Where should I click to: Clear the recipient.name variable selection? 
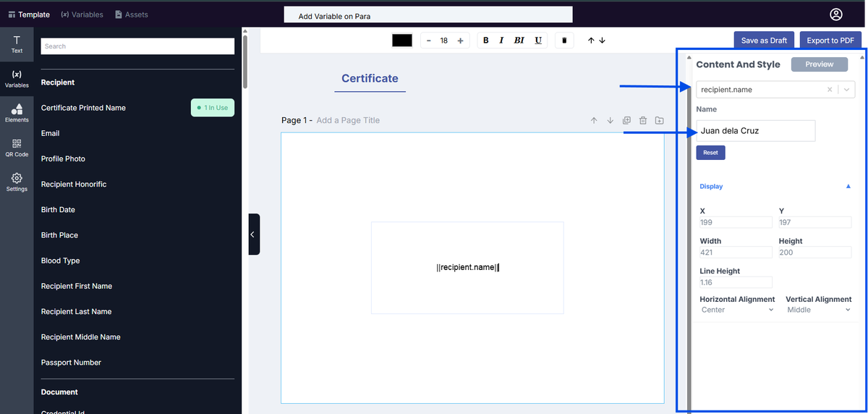point(830,90)
